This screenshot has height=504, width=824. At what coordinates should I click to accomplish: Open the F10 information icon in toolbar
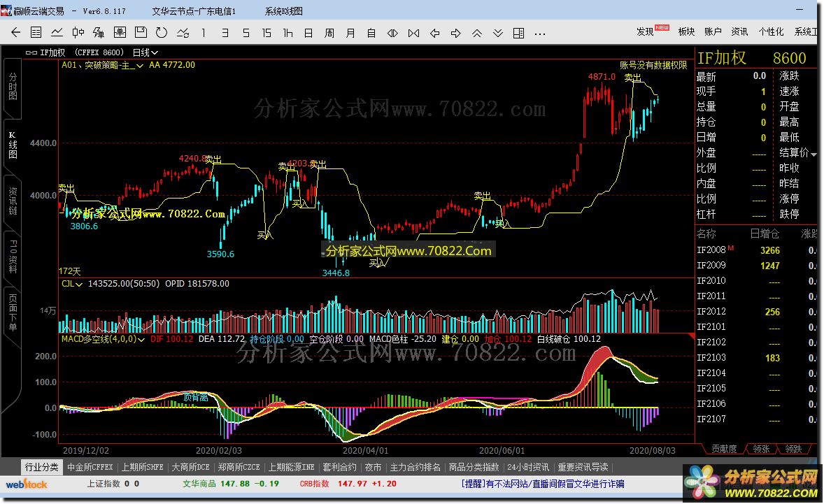coord(98,33)
